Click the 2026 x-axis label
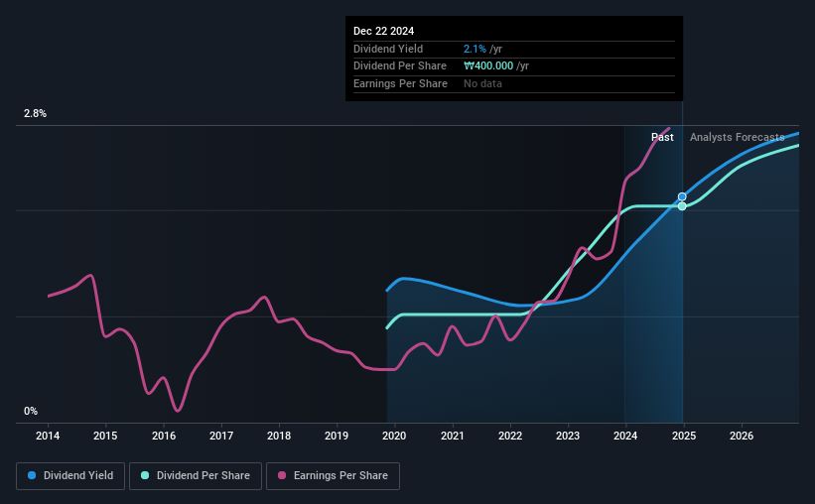 click(x=742, y=436)
